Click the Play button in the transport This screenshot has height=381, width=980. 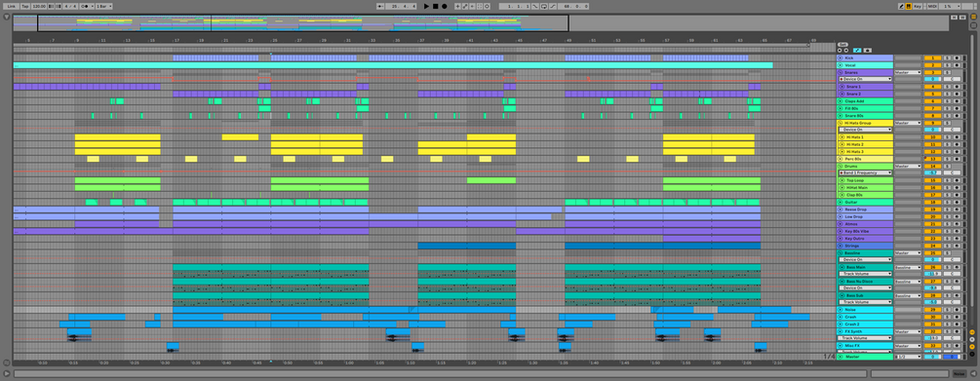[x=427, y=6]
